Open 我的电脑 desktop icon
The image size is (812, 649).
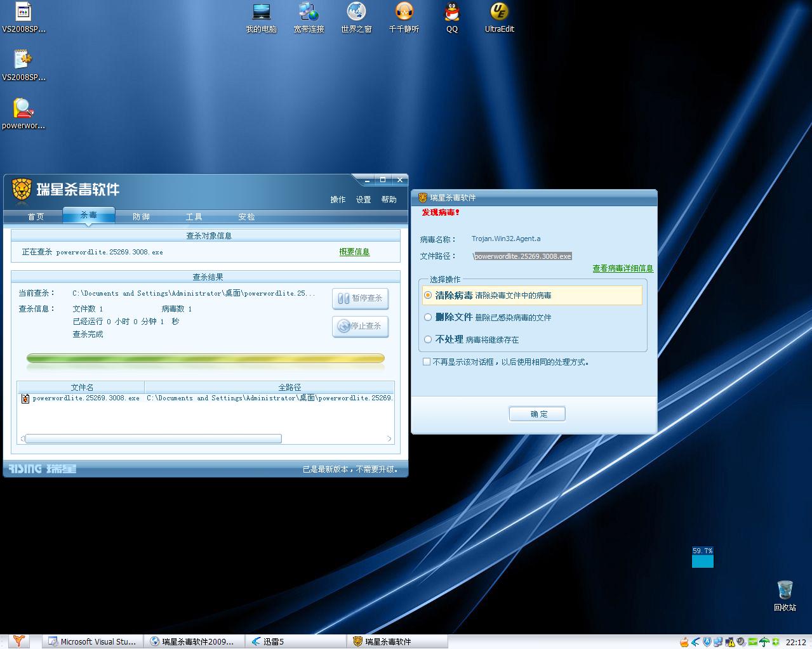point(261,13)
